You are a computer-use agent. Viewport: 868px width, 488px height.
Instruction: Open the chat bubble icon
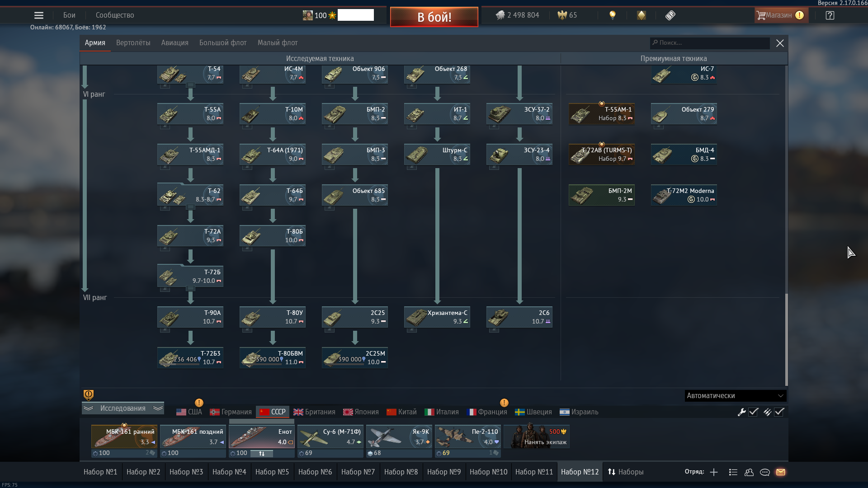coord(765,472)
